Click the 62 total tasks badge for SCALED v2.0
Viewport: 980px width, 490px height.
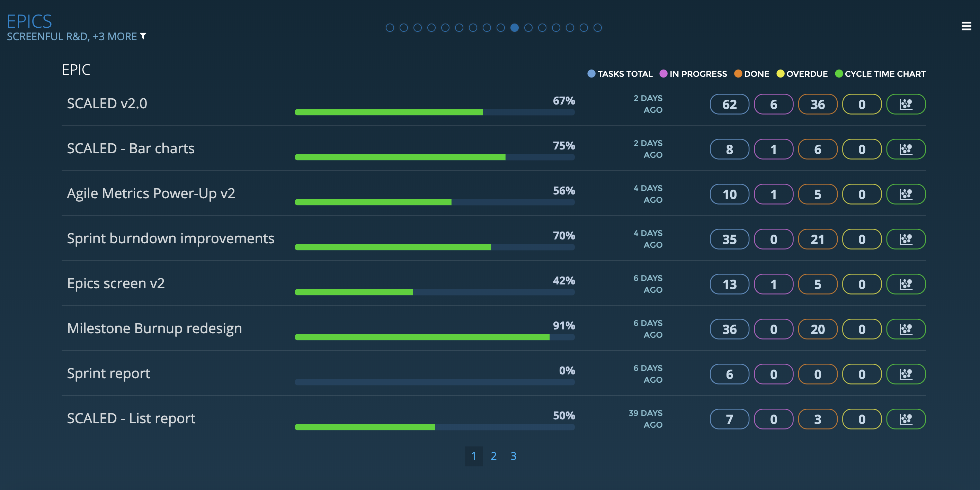729,104
